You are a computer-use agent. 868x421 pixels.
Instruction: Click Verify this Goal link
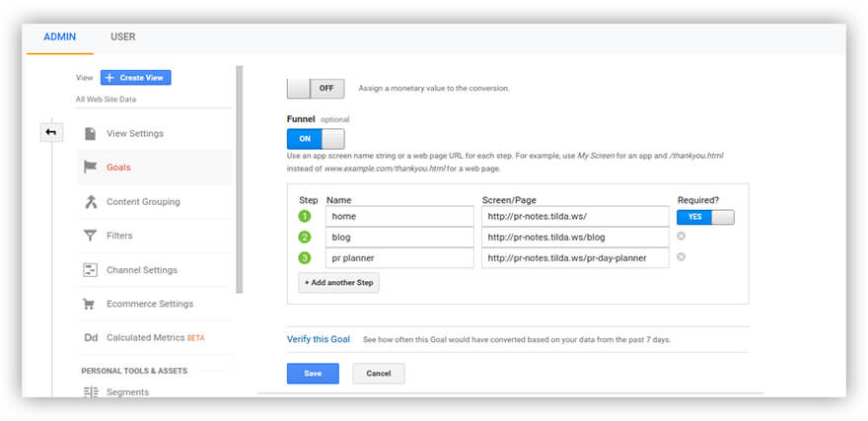pyautogui.click(x=318, y=339)
